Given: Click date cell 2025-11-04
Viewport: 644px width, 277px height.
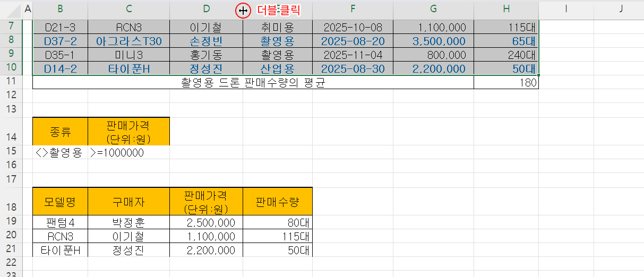Looking at the screenshot, I should click(353, 55).
